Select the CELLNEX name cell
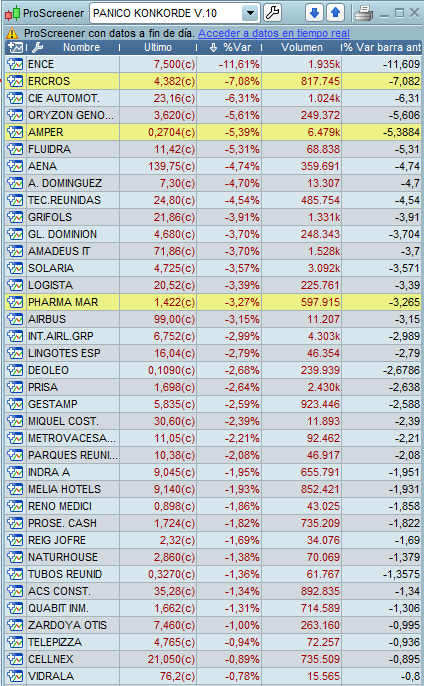Screen dimensions: 424x686 (73, 659)
